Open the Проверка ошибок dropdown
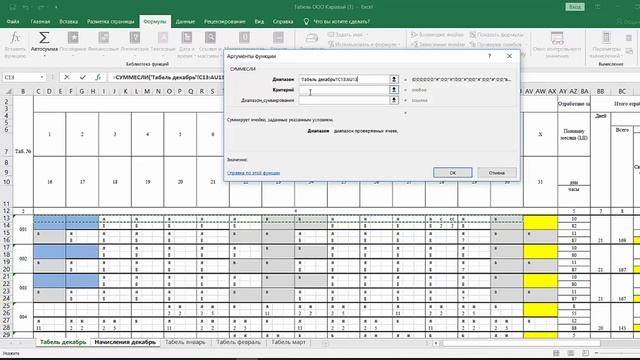The image size is (640, 360). click(526, 44)
